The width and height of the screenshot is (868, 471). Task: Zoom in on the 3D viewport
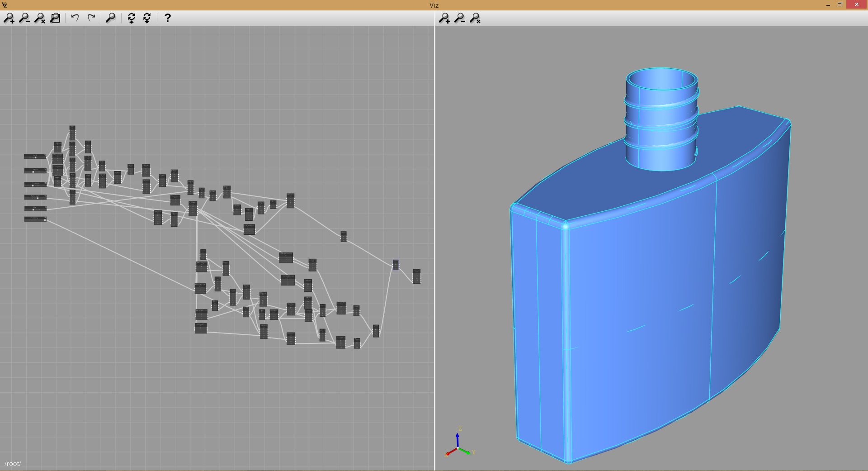click(444, 18)
